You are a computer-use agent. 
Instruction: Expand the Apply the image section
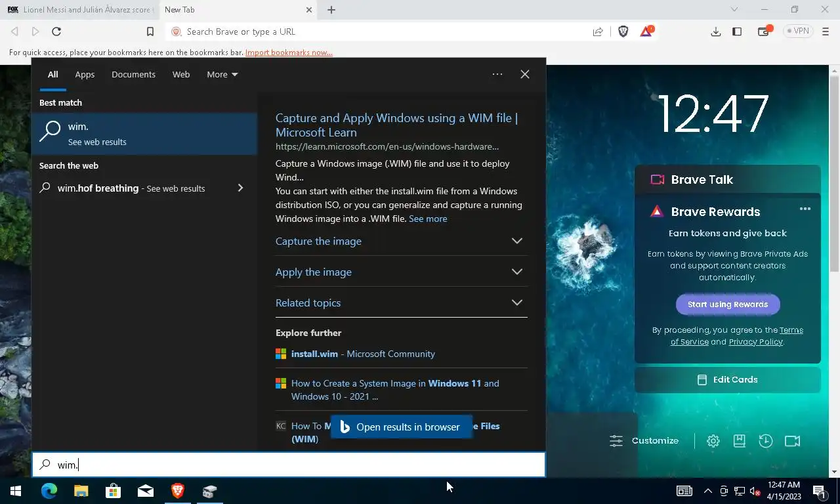pyautogui.click(x=401, y=272)
